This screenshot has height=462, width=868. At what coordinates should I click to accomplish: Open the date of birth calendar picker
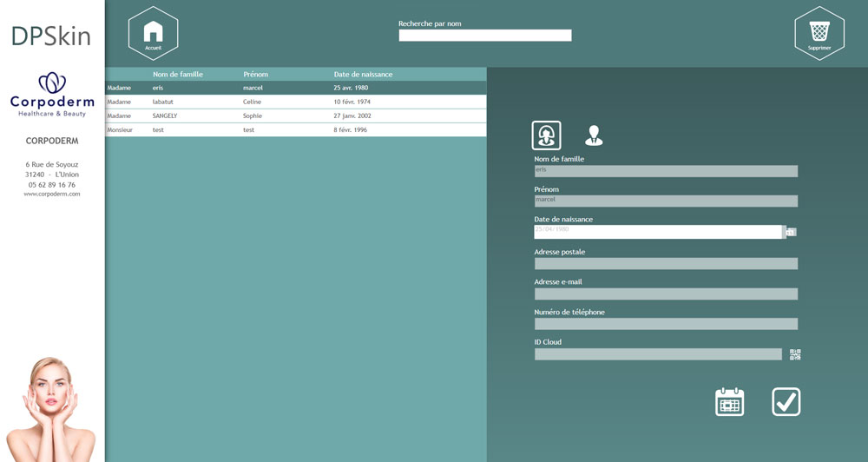(x=791, y=232)
